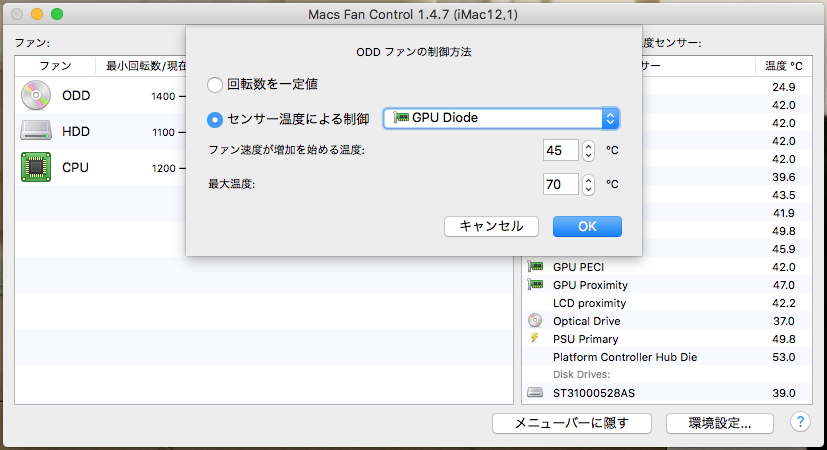Image resolution: width=827 pixels, height=450 pixels.
Task: Click the maximum temperature field showing 70
Action: coord(561,185)
